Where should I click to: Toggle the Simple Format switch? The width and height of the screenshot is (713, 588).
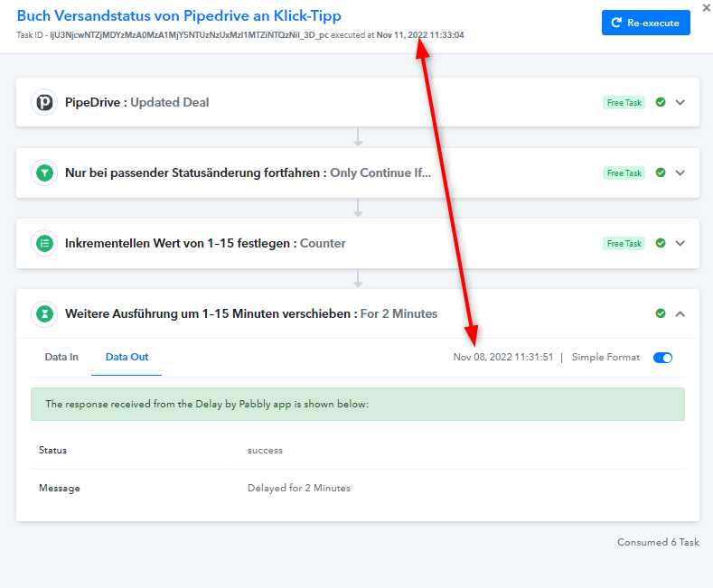tap(662, 358)
